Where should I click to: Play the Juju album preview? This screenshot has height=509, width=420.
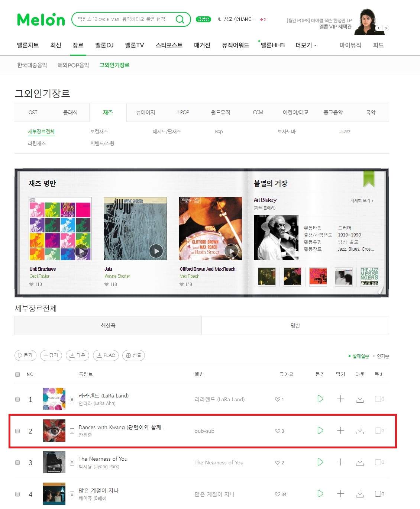156,251
